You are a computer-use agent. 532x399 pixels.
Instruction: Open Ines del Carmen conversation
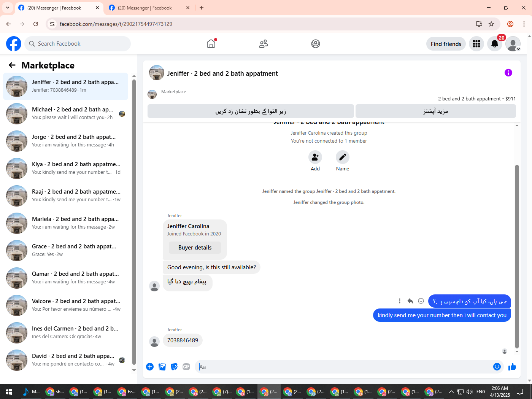[65, 333]
